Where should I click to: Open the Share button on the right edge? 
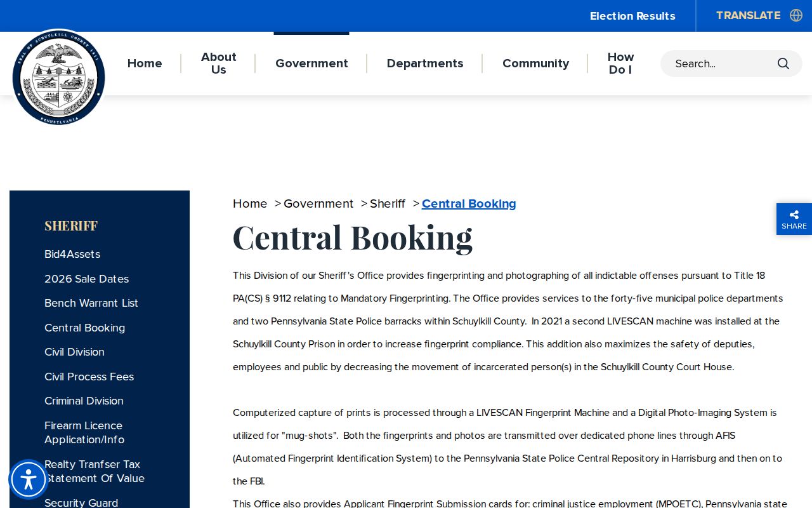[794, 219]
